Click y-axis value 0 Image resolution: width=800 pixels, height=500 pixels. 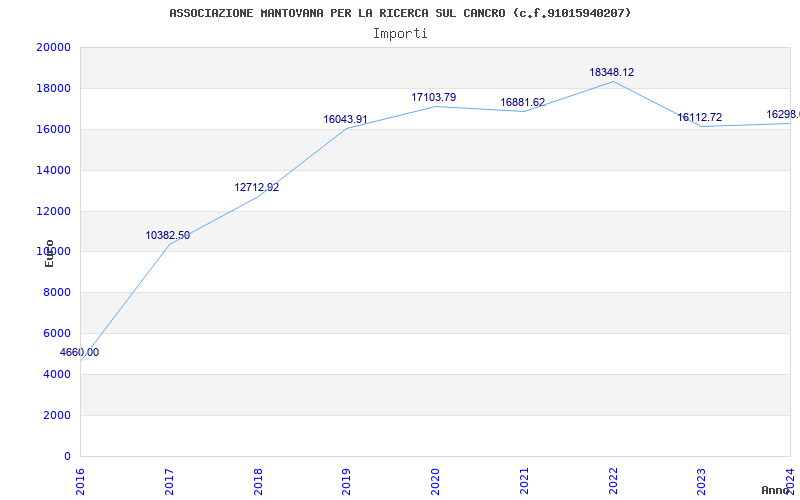coord(67,456)
